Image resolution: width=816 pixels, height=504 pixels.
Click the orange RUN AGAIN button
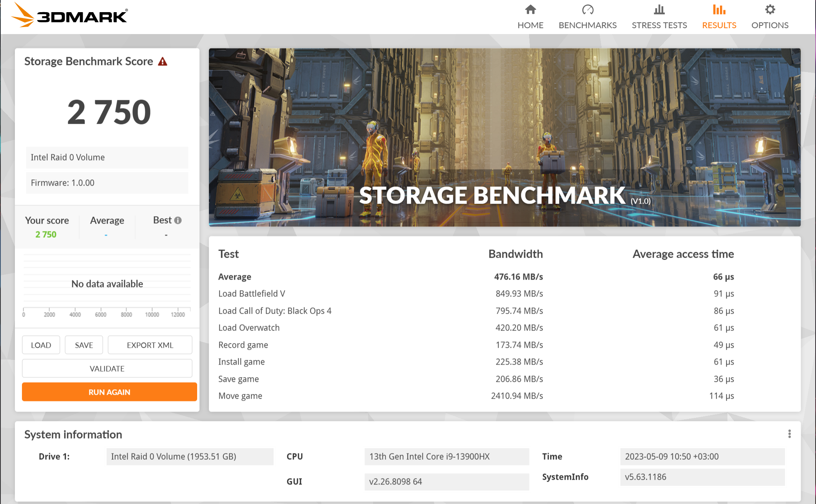[x=109, y=392]
